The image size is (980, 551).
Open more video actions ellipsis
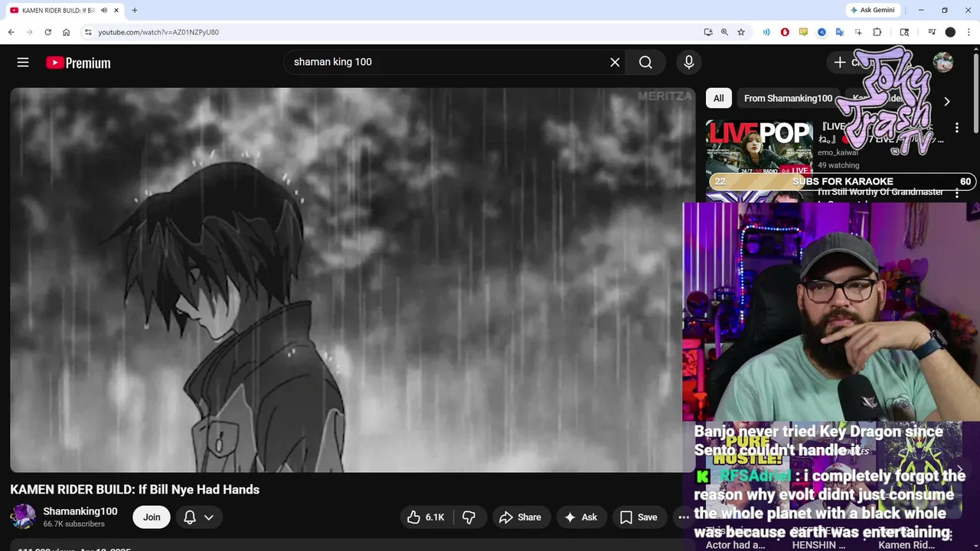[x=683, y=517]
